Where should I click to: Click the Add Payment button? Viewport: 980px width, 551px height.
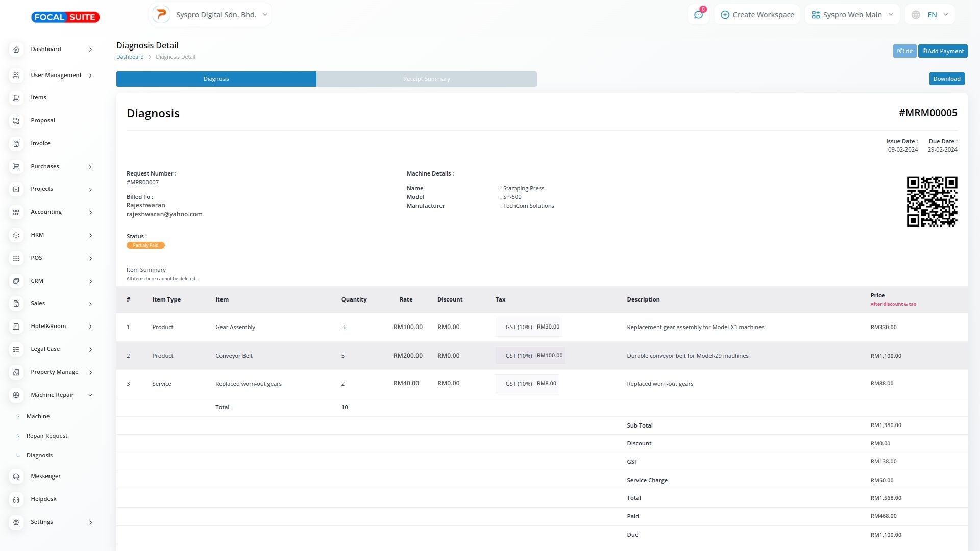pyautogui.click(x=942, y=51)
